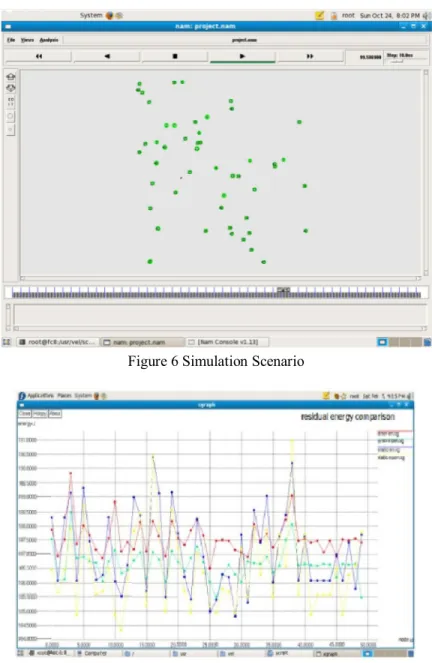The height and width of the screenshot is (663, 432).
Task: Click the workspace switcher in upper taskbar
Action: coord(399,342)
